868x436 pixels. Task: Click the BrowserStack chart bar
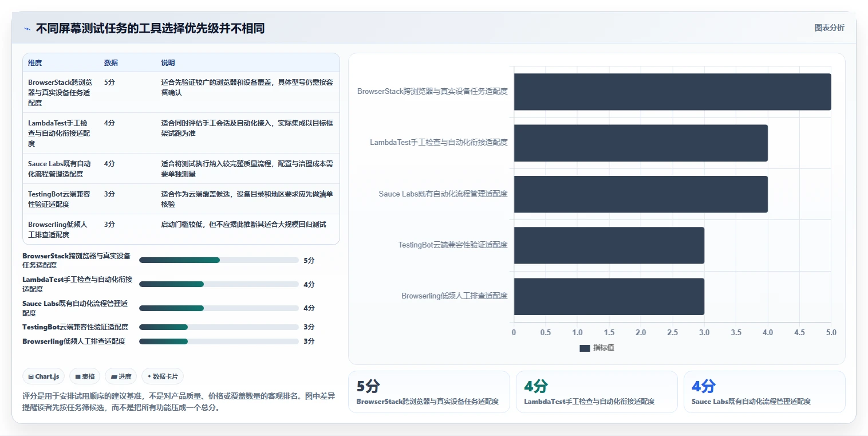click(x=672, y=92)
